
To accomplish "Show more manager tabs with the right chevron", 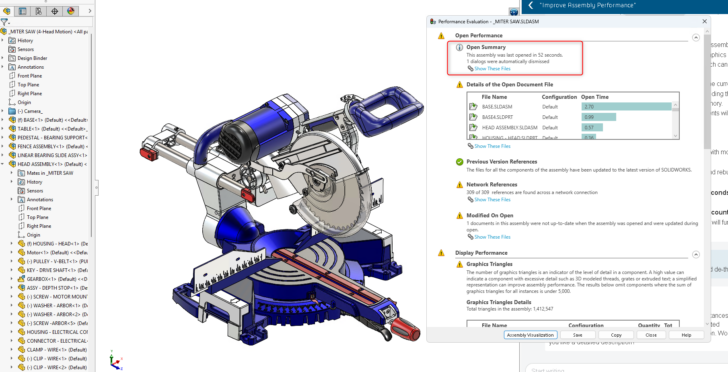I will point(90,11).
